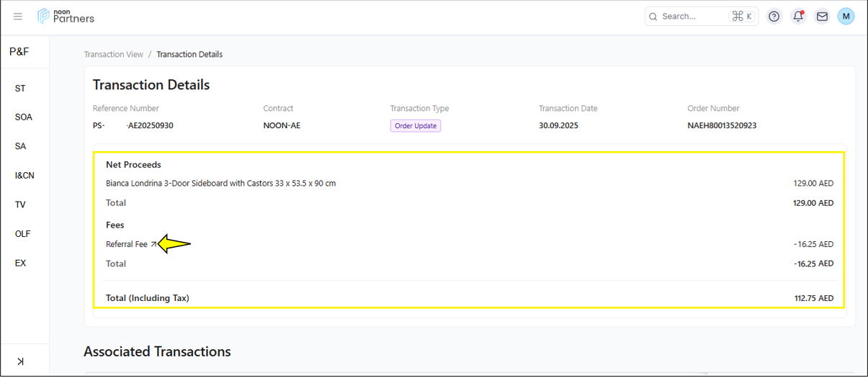Open the user avatar M
Screen dimensions: 868x378
846,17
